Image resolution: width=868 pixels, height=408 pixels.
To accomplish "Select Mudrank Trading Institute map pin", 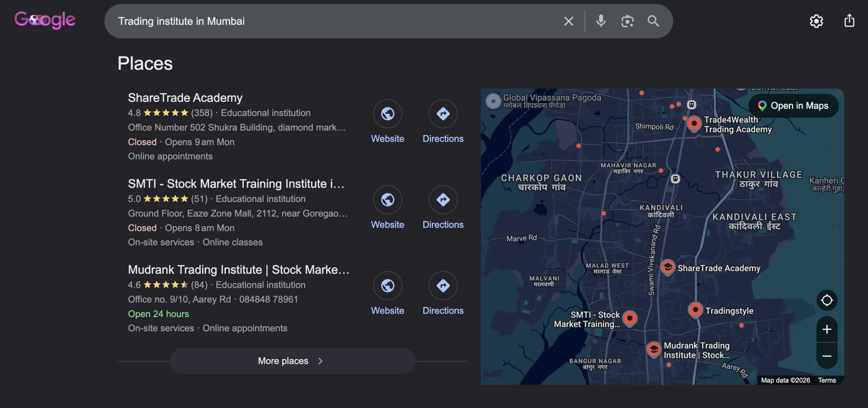I will [x=654, y=350].
